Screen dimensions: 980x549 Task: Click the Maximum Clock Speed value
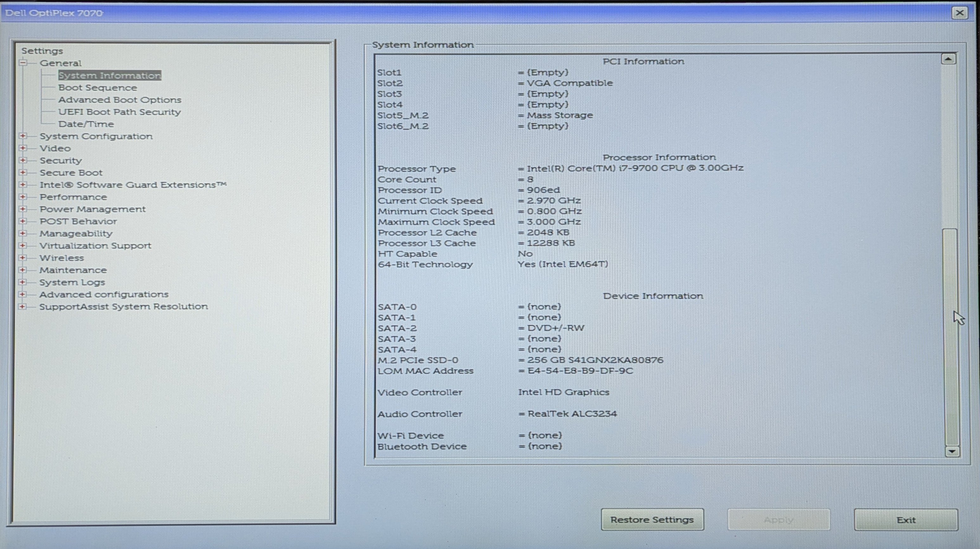click(553, 222)
